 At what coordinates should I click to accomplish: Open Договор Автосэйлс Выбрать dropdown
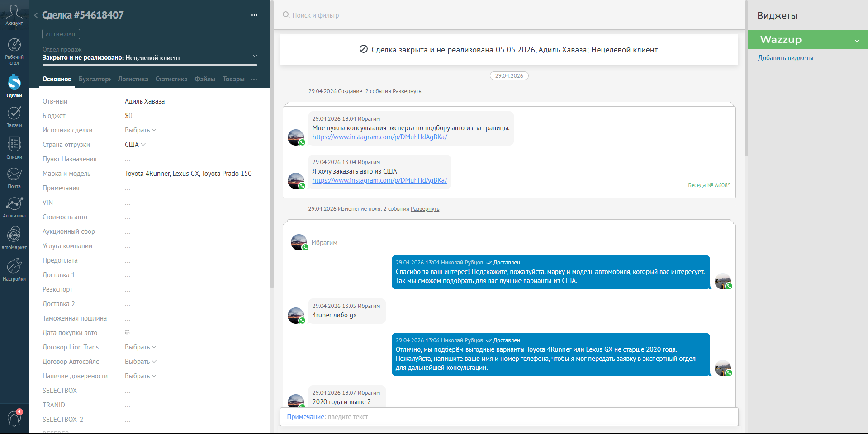[x=141, y=362]
